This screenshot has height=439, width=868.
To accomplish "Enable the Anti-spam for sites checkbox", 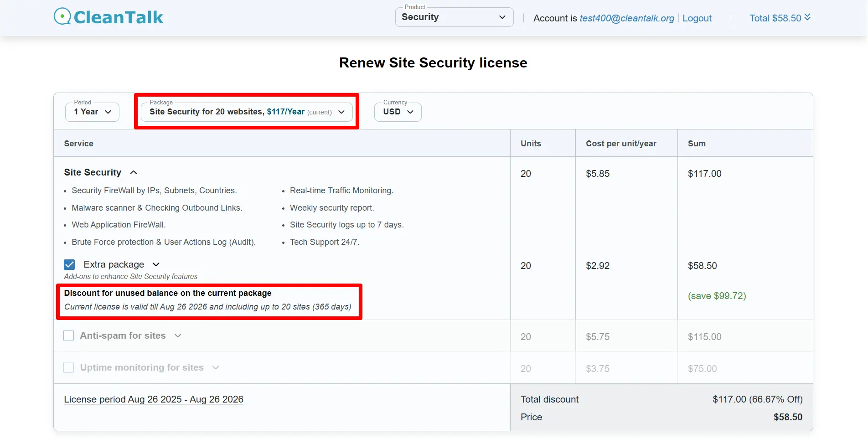I will pyautogui.click(x=69, y=336).
